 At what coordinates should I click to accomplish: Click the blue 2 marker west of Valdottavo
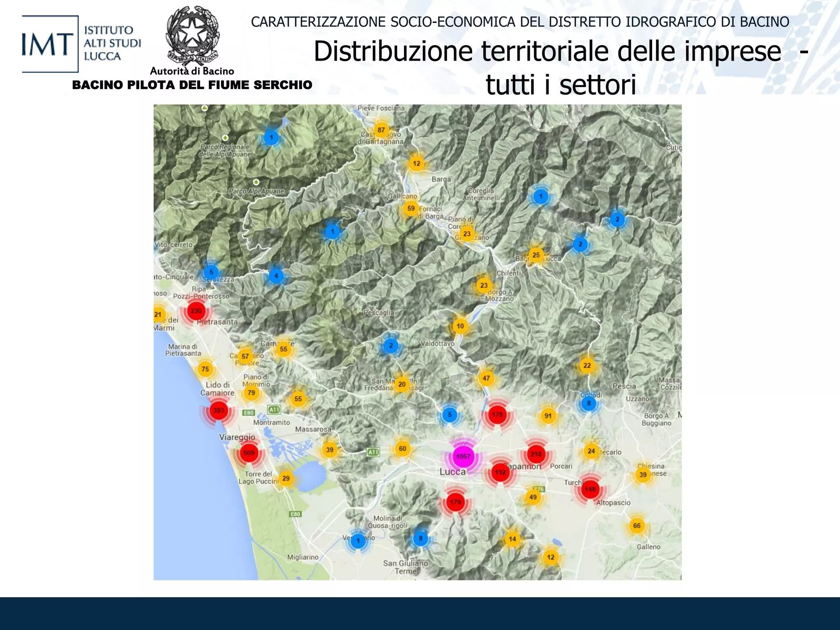coord(391,346)
